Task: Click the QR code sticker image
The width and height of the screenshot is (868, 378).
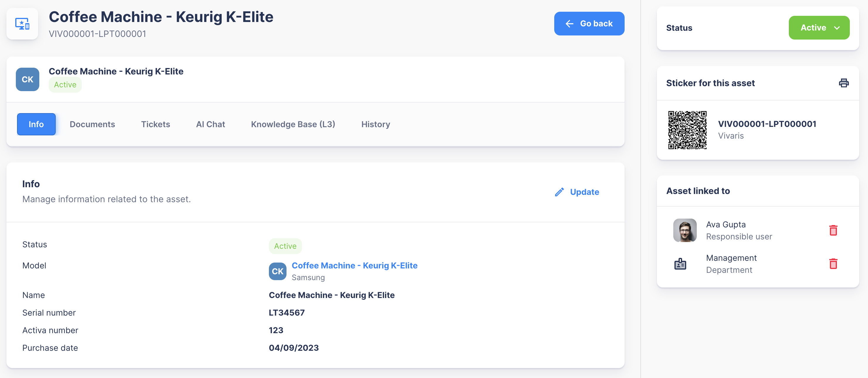Action: pyautogui.click(x=687, y=130)
